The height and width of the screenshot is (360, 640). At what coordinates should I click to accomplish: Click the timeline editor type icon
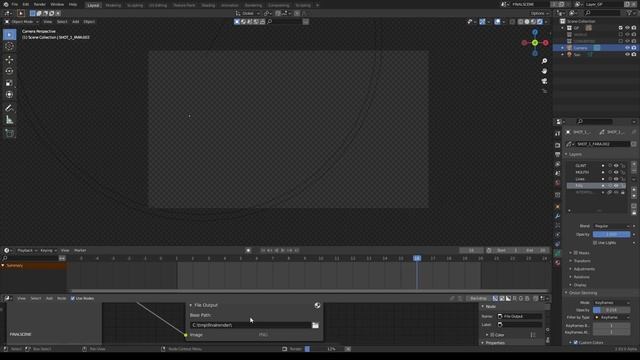coord(7,250)
